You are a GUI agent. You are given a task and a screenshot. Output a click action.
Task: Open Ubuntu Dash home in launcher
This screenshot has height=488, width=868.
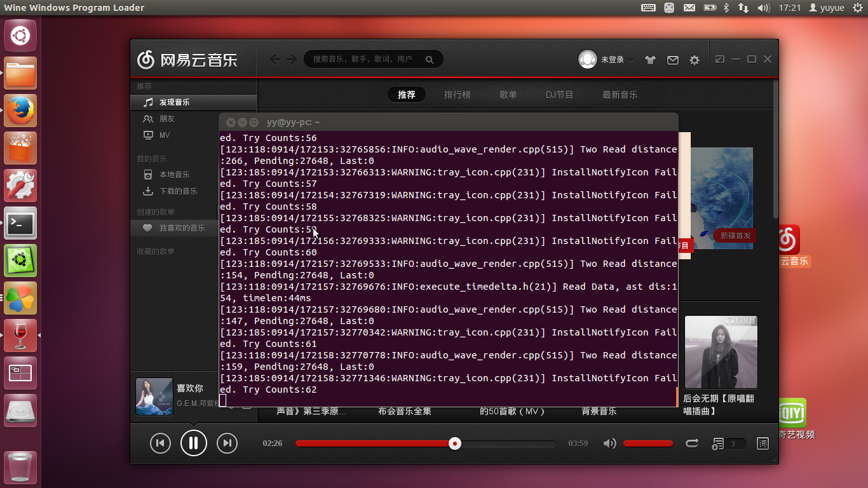[x=20, y=35]
